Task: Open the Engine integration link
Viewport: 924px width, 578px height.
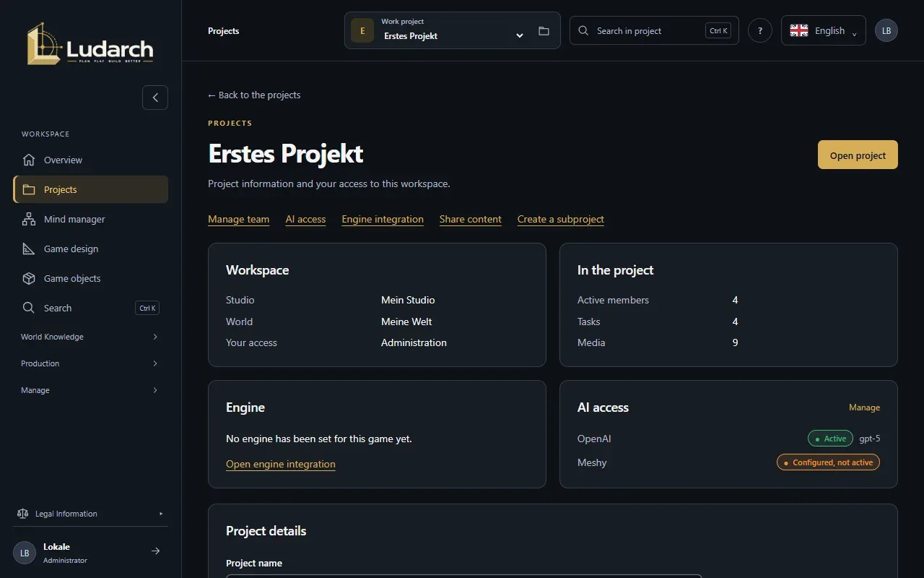Action: 383,219
